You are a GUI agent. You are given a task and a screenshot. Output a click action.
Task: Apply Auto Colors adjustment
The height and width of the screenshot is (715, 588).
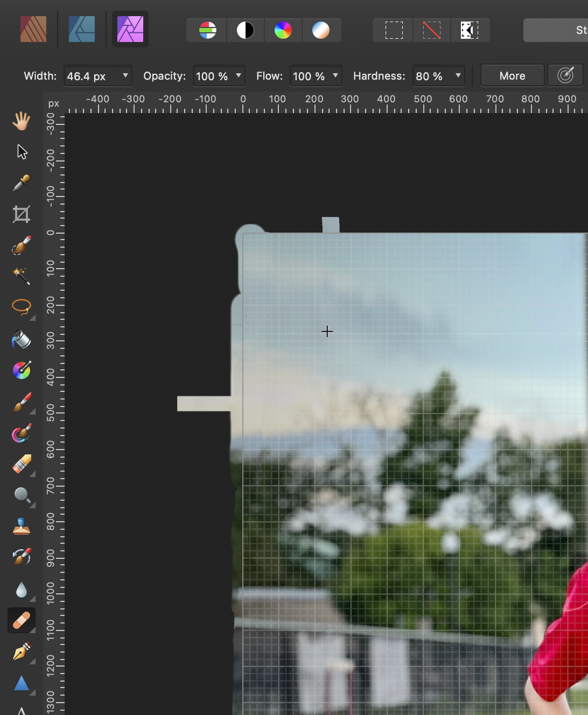(x=283, y=30)
